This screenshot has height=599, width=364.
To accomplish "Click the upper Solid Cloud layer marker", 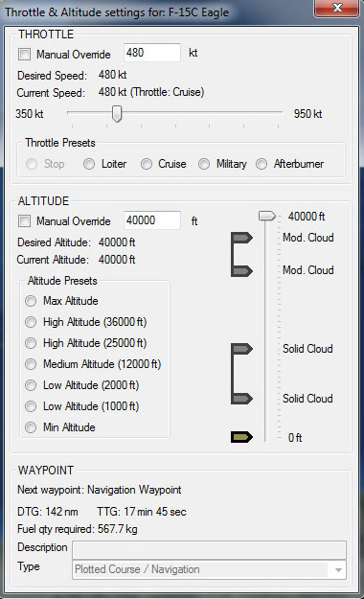I will [241, 349].
